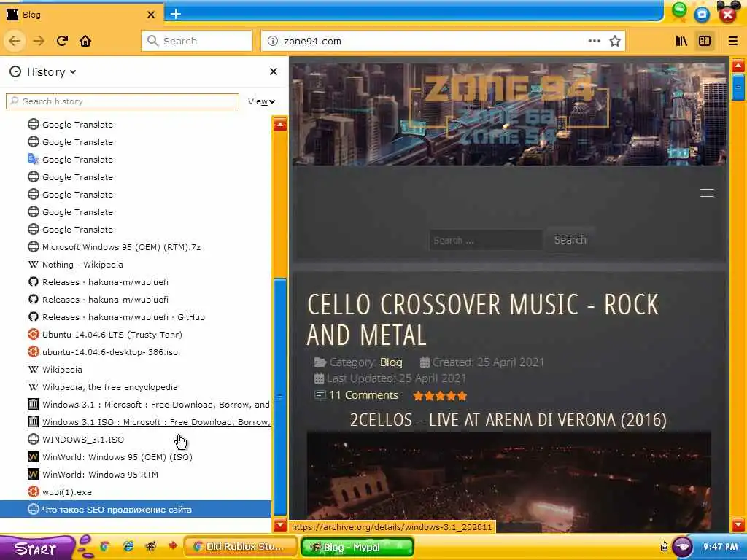
Task: Open the page actions three-dots menu
Action: [x=594, y=41]
